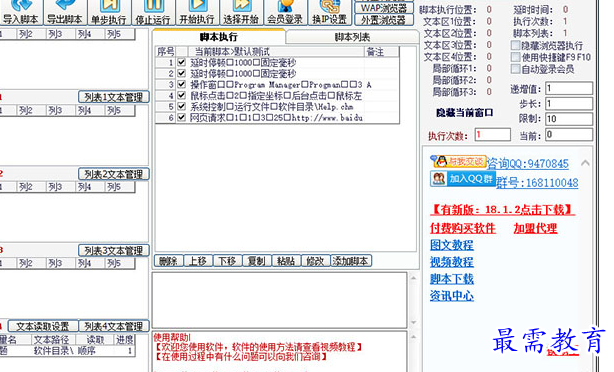Image resolution: width=614 pixels, height=372 pixels.
Task: Uncheck script row 1 延时停顿 checkbox
Action: (181, 62)
